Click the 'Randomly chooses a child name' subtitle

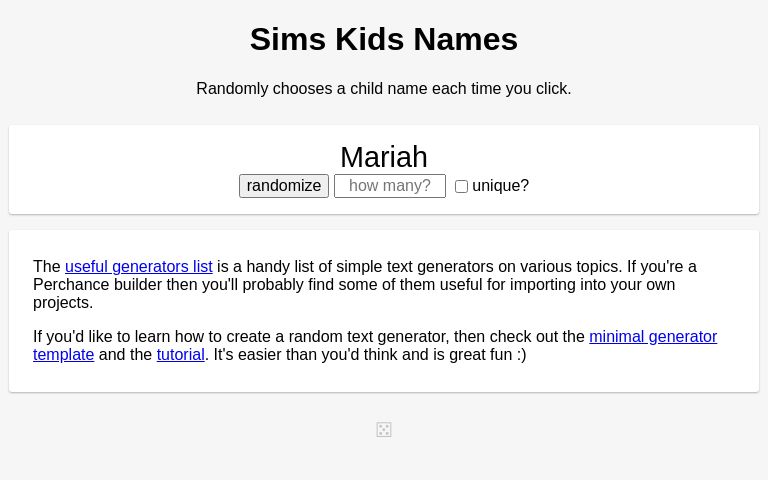click(384, 89)
